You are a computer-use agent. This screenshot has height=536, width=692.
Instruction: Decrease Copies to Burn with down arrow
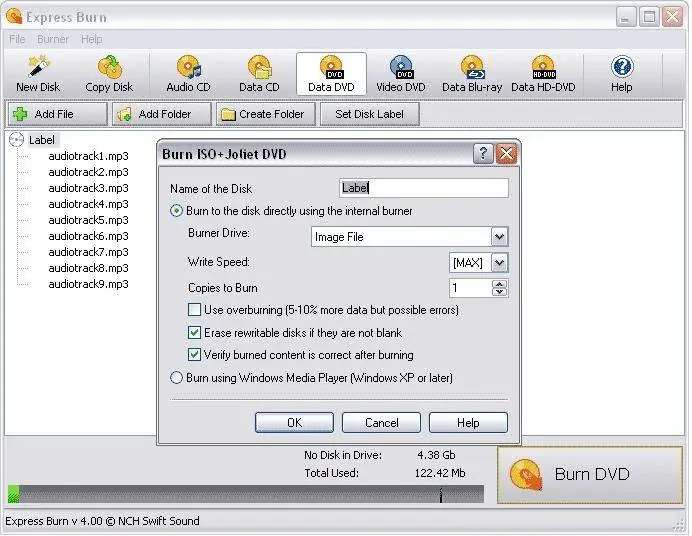pyautogui.click(x=500, y=292)
